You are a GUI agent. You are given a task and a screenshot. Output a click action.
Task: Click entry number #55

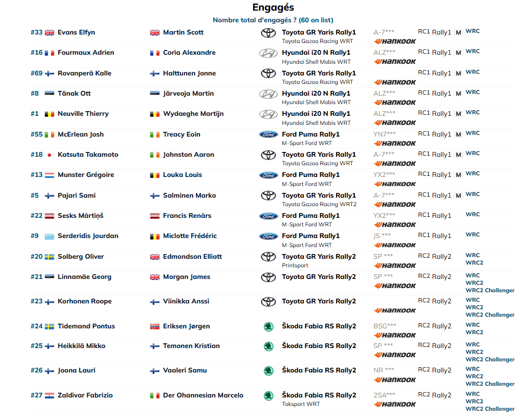pos(37,134)
